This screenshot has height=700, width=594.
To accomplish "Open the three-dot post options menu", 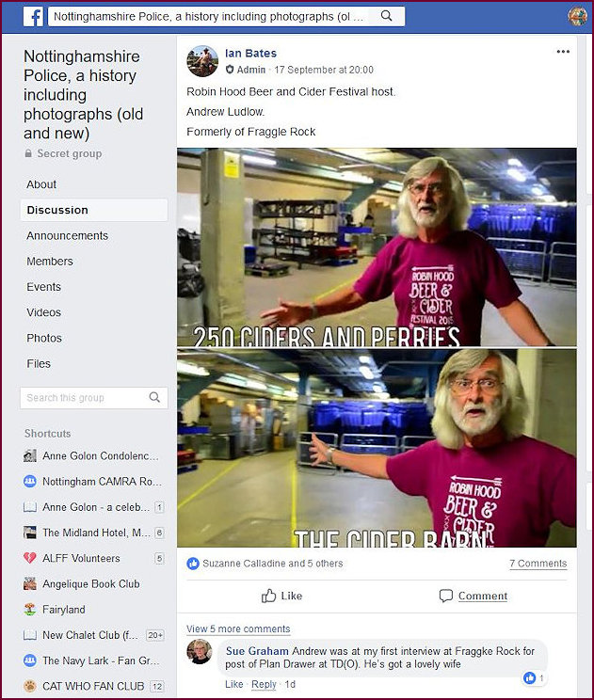I will (563, 52).
